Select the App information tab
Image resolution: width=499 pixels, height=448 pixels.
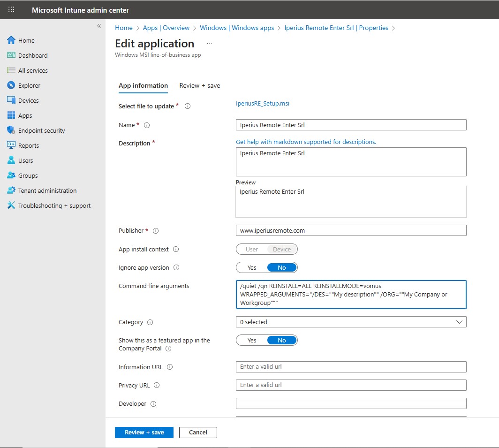[x=143, y=85]
